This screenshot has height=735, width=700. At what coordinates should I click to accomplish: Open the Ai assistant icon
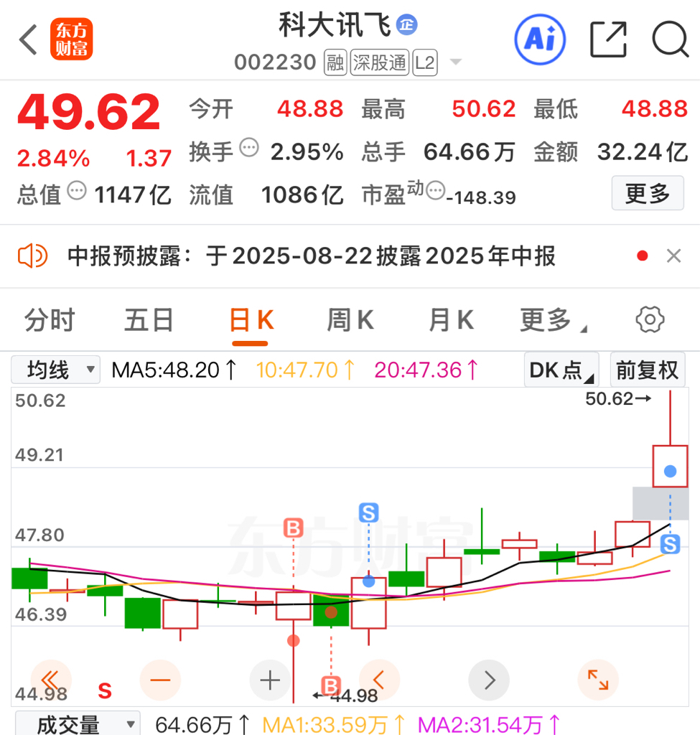point(540,39)
